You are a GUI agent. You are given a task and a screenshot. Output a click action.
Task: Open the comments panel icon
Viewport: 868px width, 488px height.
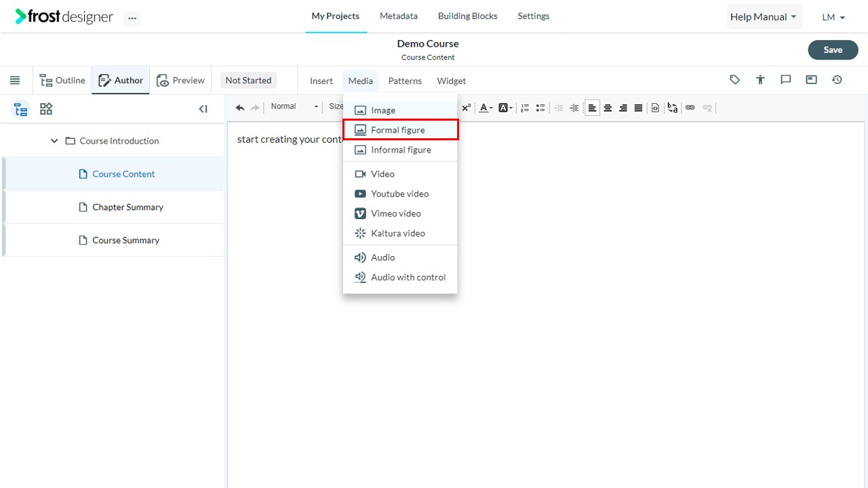[x=786, y=80]
